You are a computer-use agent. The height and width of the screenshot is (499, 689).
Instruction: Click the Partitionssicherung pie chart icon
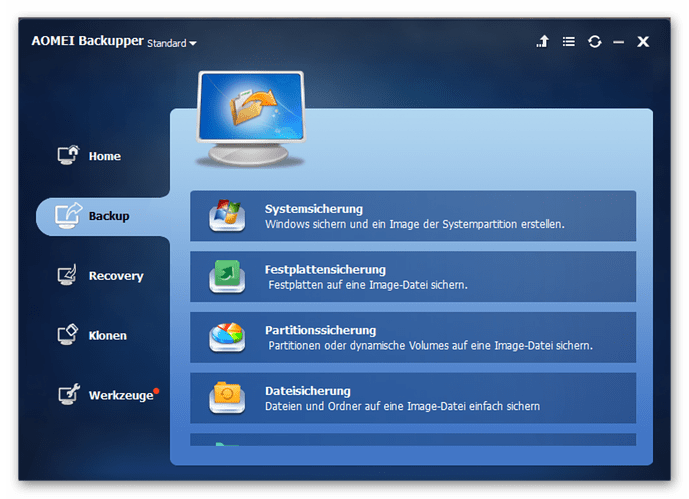pyautogui.click(x=227, y=337)
